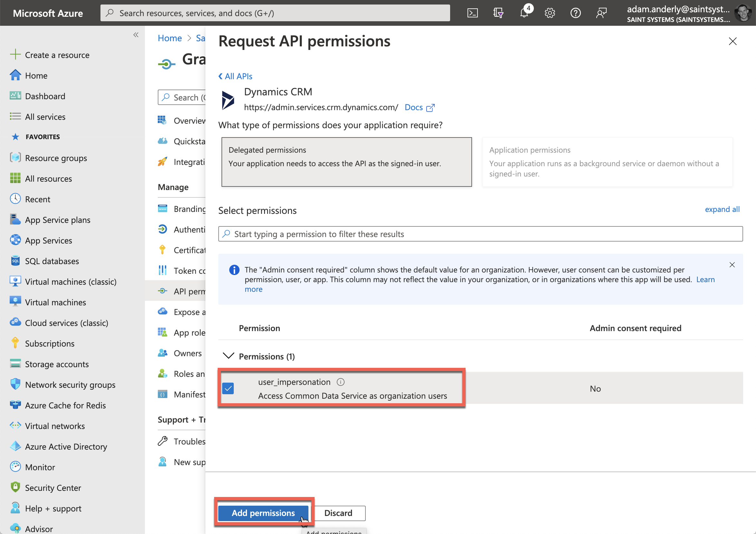This screenshot has width=756, height=534.
Task: Open the Dynamics CRM Docs link
Action: pyautogui.click(x=420, y=107)
